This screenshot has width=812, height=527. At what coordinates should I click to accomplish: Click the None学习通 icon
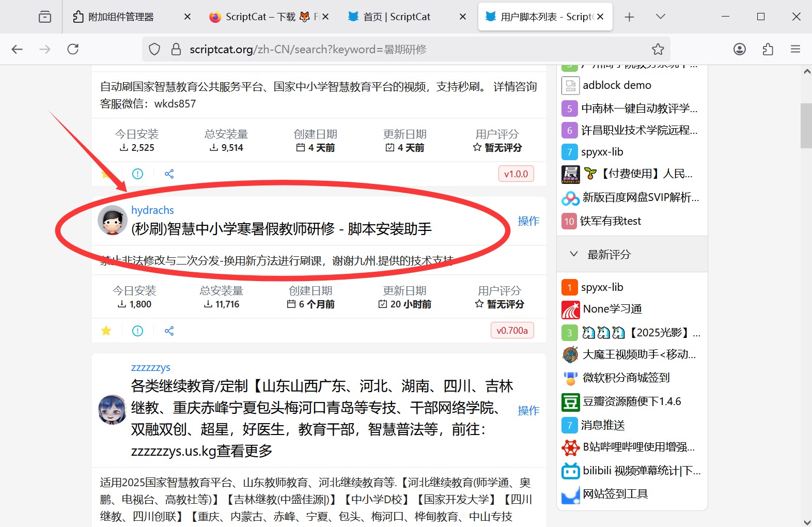click(x=571, y=309)
